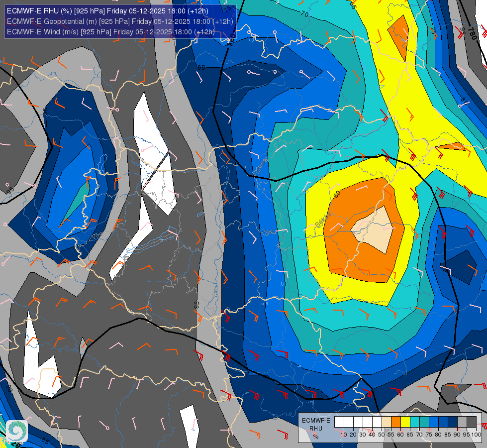Viewport: 487px width, 448px height.
Task: Pick the orange 55–60 legend swatch
Action: coord(396,422)
